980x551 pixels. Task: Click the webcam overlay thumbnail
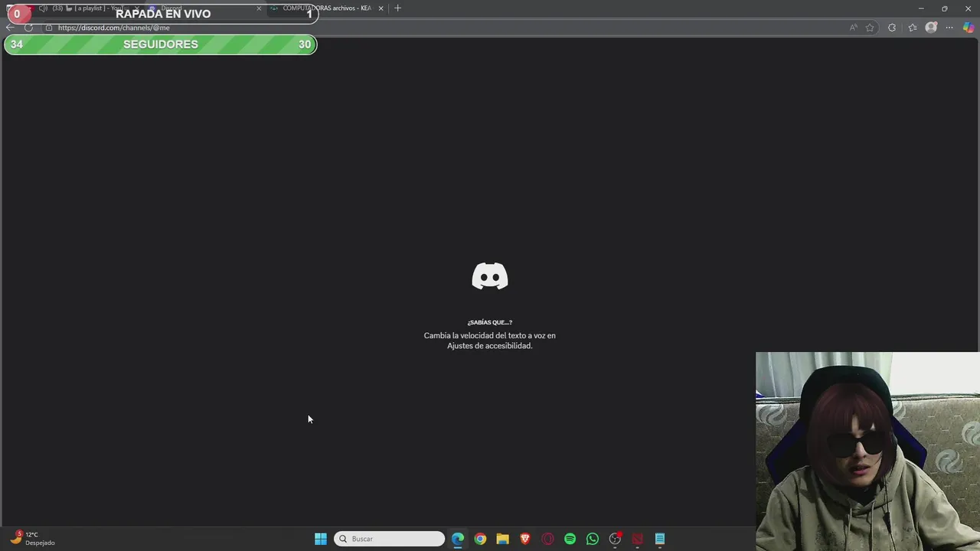coord(867,452)
